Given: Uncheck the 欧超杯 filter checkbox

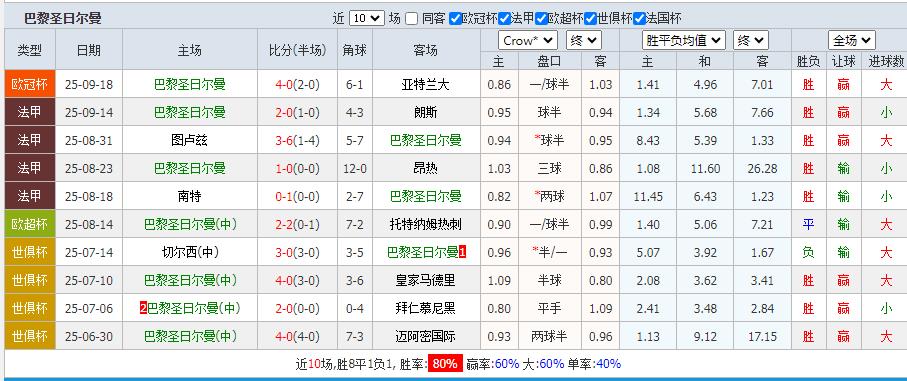Looking at the screenshot, I should 541,19.
